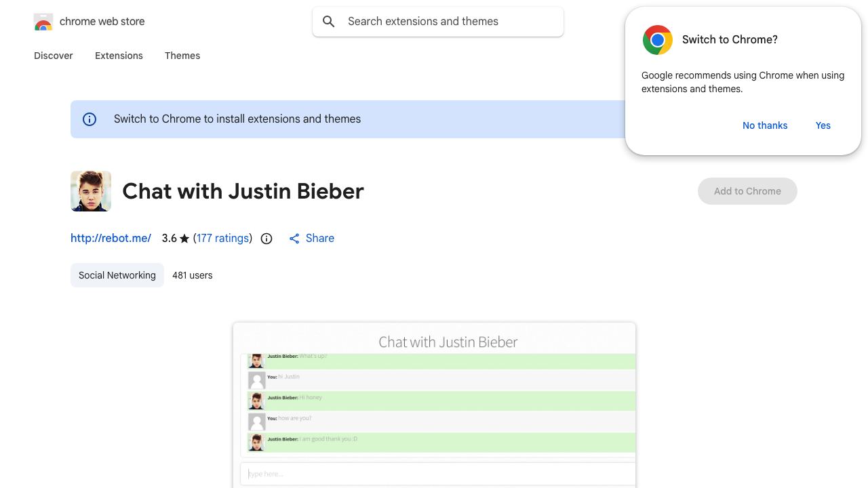Click the 481 users text

193,275
